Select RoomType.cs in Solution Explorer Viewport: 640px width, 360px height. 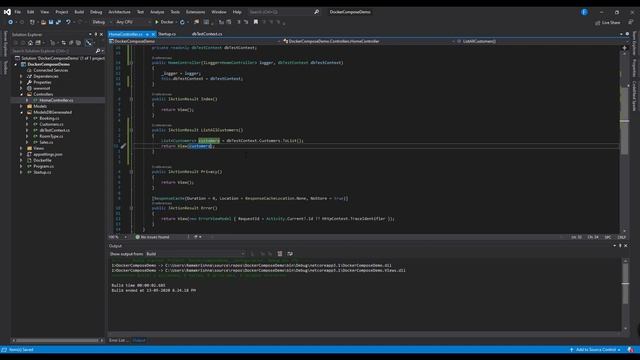pos(51,136)
